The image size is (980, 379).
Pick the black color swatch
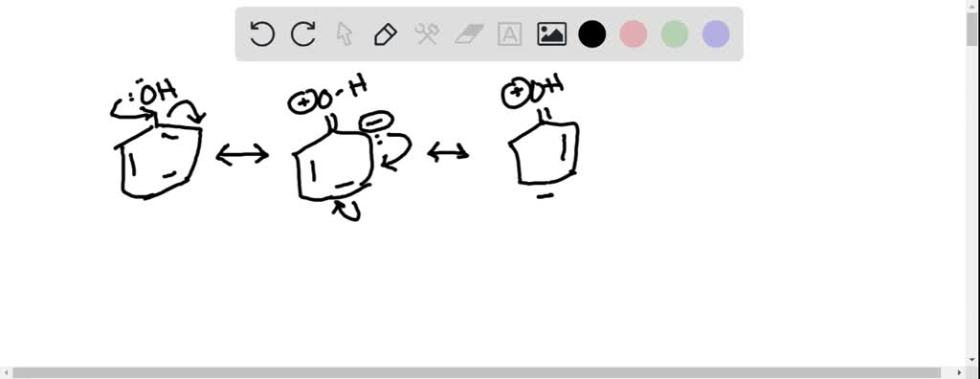[591, 33]
